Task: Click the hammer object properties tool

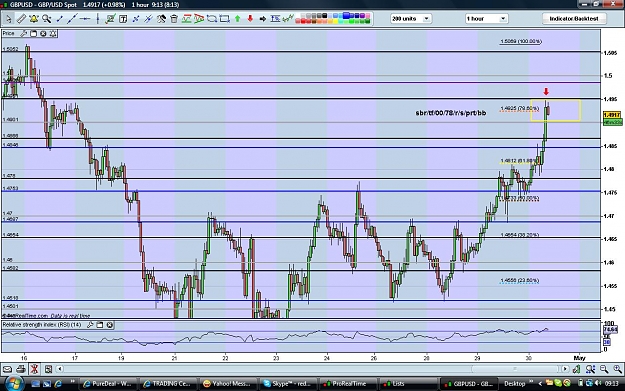Action: coord(161,19)
